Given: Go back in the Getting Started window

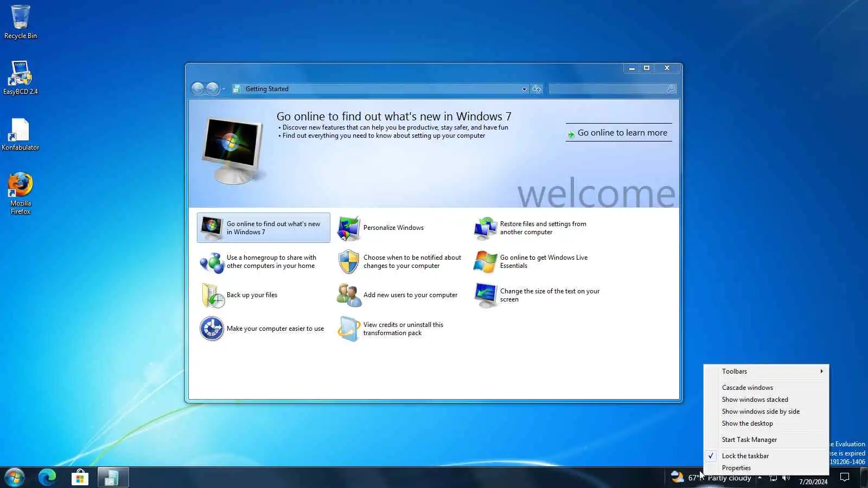Looking at the screenshot, I should 198,88.
